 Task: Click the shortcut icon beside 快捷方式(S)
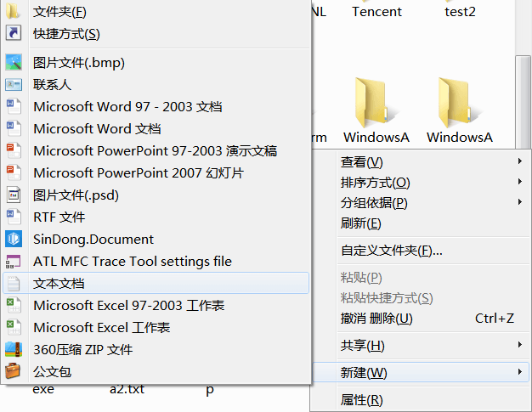coord(14,34)
